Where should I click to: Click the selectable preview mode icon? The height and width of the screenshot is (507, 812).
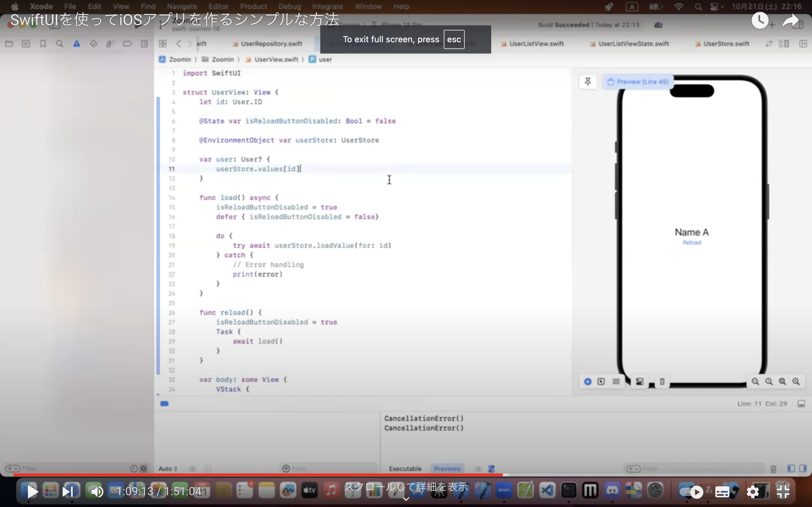[601, 382]
